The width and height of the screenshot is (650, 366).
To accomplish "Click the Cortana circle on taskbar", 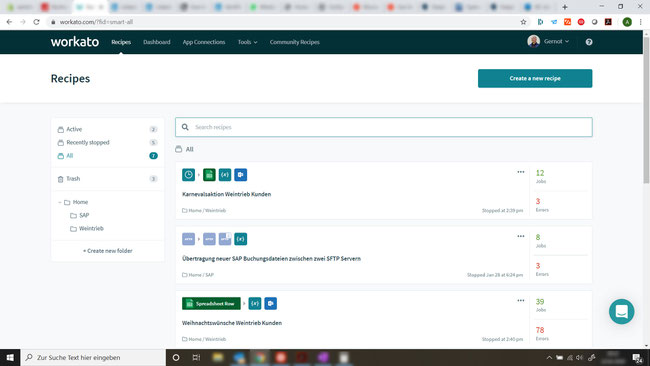I will pyautogui.click(x=176, y=357).
